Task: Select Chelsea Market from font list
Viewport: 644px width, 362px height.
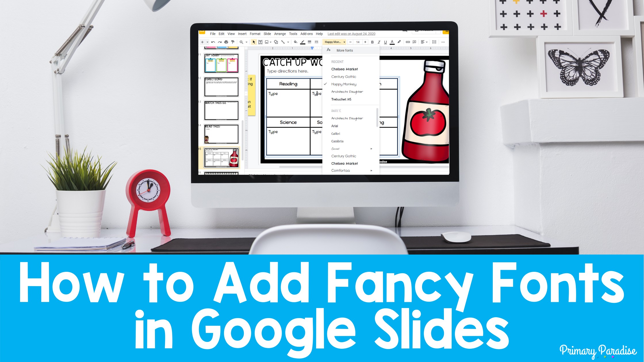Action: coord(344,69)
